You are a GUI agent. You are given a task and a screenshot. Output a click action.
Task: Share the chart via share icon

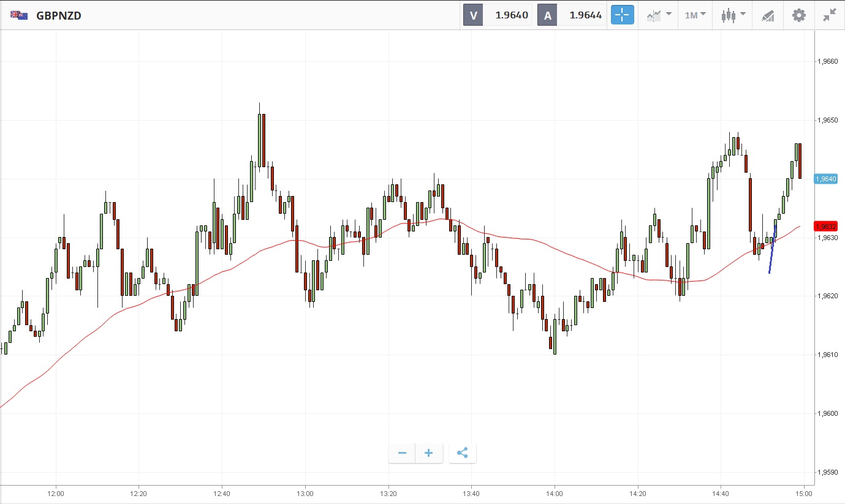[463, 453]
